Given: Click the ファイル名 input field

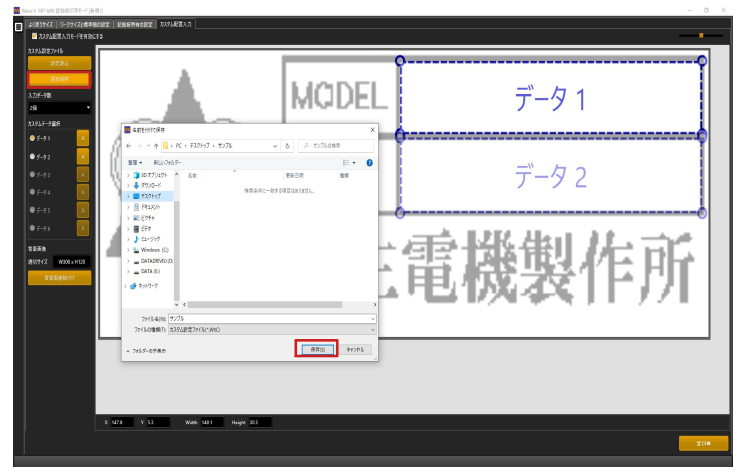Looking at the screenshot, I should click(272, 319).
